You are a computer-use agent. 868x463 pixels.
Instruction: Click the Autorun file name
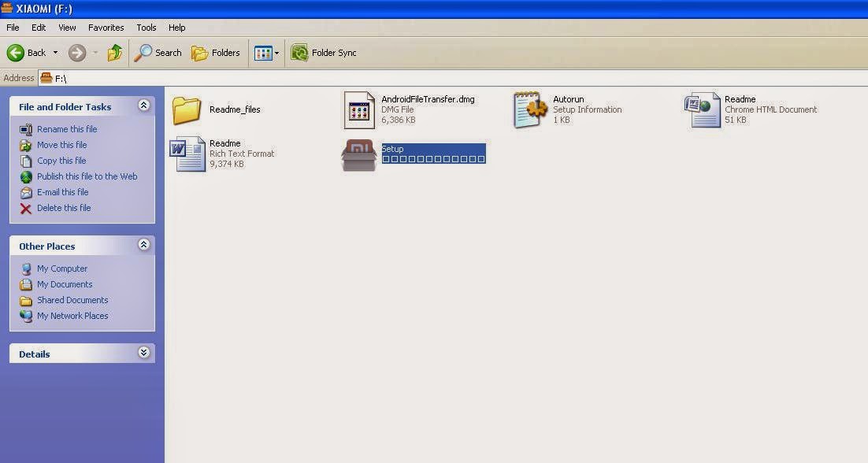pyautogui.click(x=569, y=99)
